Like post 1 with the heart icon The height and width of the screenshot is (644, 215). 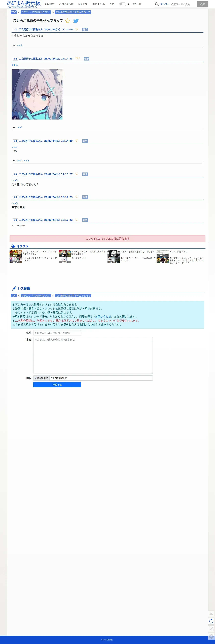(77, 29)
